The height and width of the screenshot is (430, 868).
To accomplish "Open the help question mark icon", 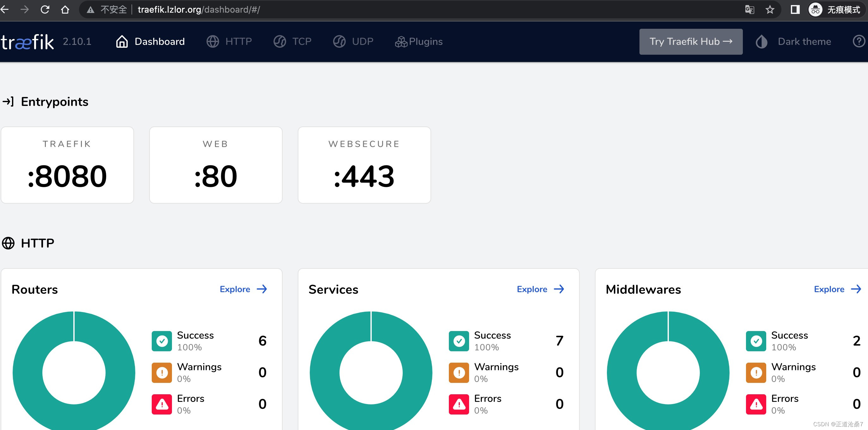I will (x=859, y=41).
